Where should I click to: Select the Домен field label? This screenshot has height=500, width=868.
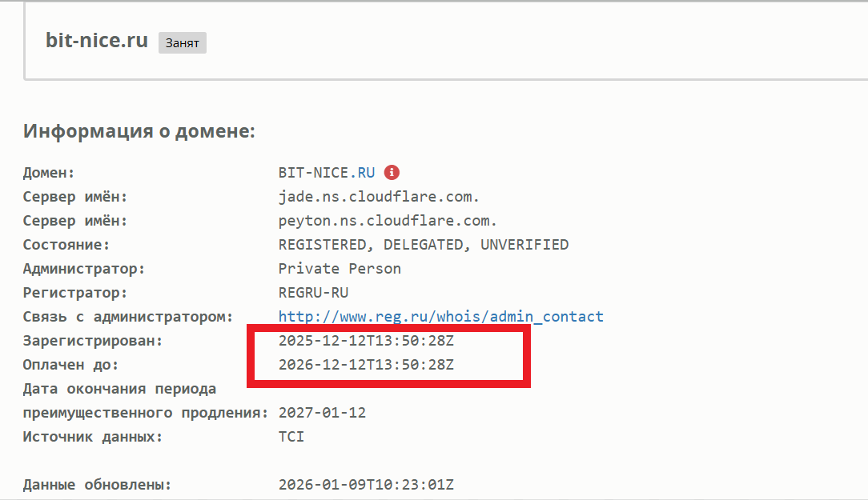[48, 172]
